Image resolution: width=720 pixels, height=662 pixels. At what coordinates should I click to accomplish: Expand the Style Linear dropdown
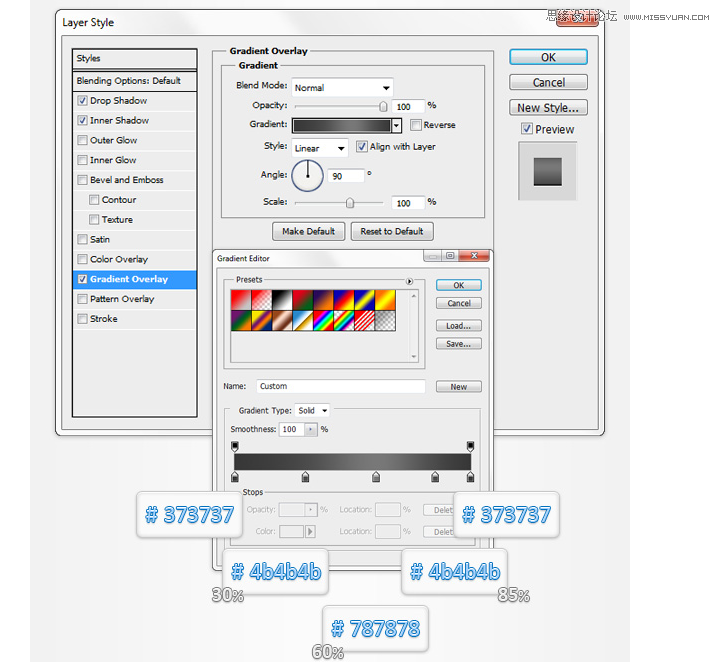(x=320, y=148)
